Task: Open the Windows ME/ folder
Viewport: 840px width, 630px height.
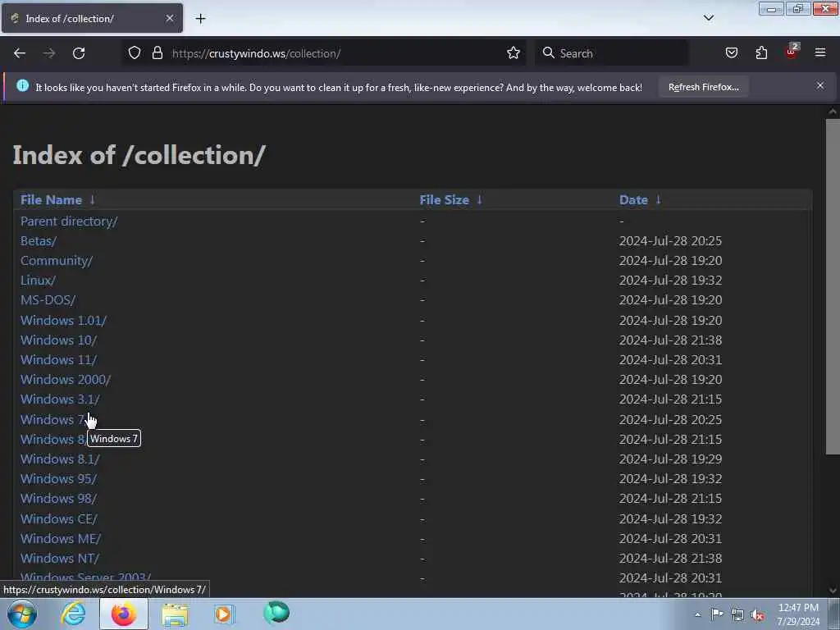Action: point(61,539)
